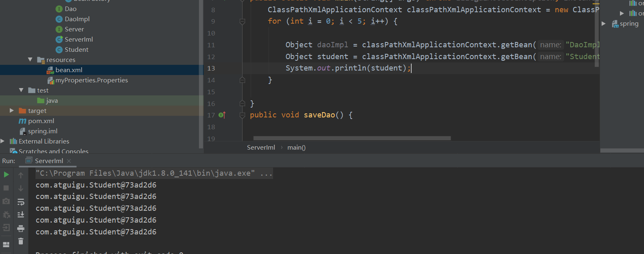Click the Stop process icon
Viewport: 644px width, 254px height.
[x=6, y=188]
